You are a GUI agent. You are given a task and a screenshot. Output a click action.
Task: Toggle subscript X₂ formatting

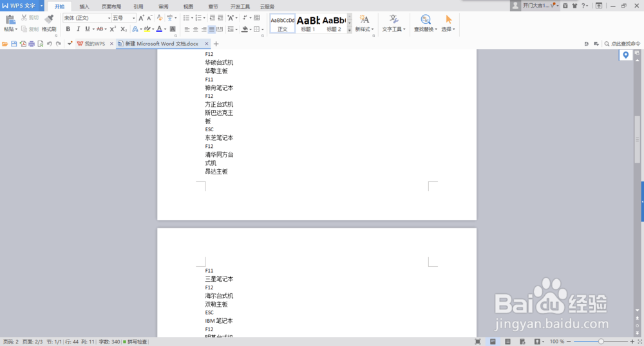tap(123, 29)
